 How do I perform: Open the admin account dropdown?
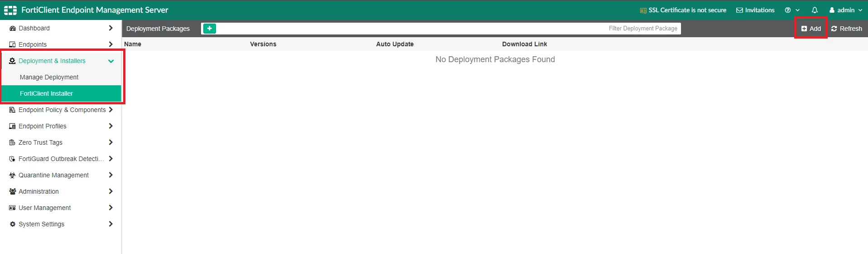coord(846,10)
